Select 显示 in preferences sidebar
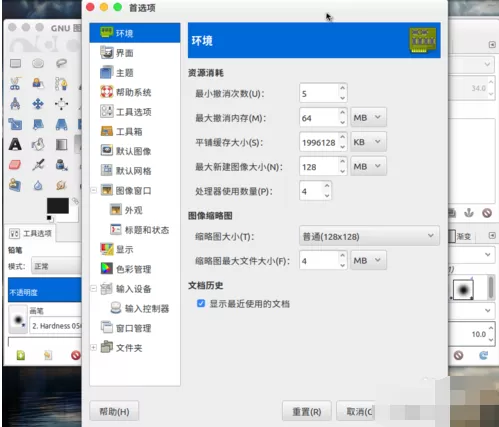 (x=135, y=249)
